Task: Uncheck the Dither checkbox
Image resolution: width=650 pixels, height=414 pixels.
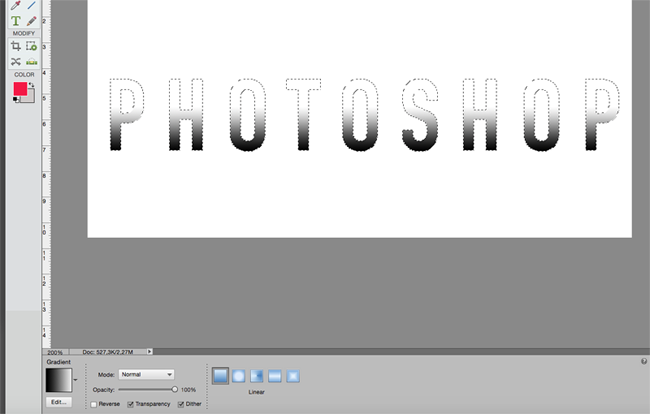Action: (181, 404)
